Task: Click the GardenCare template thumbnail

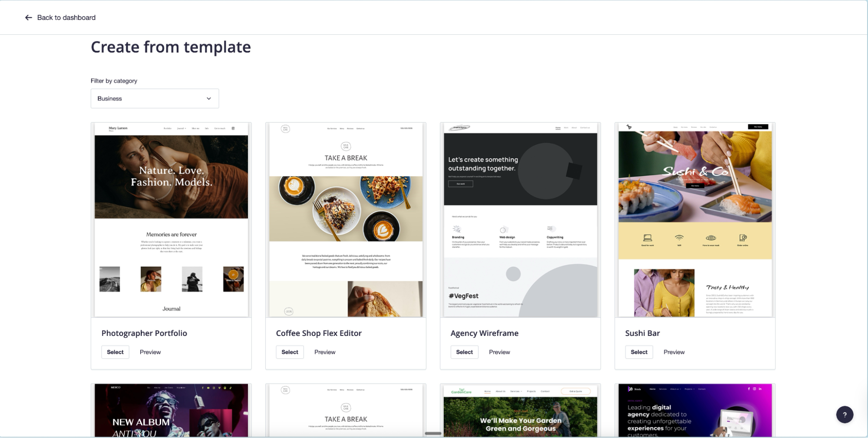Action: tap(520, 410)
